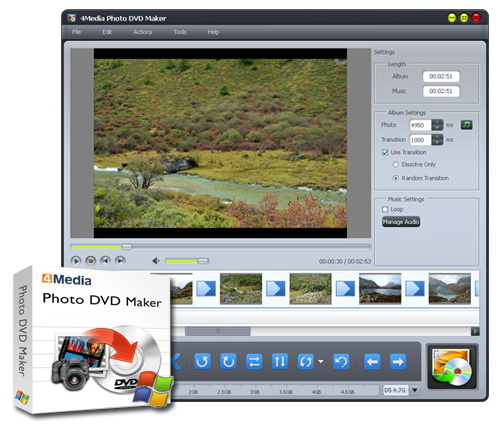Move photo left with left arrow

pyautogui.click(x=372, y=361)
